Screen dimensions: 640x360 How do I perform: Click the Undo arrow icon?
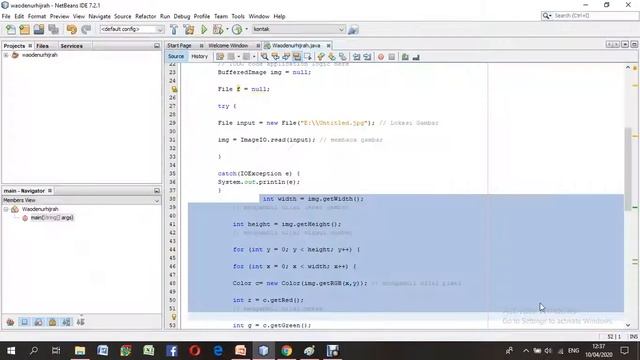point(71,29)
